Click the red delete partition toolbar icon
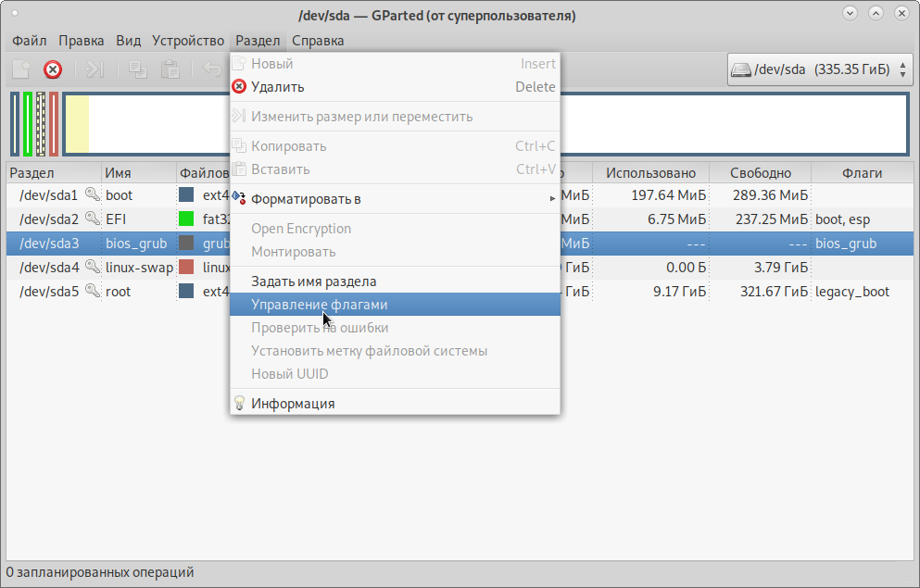The image size is (920, 588). tap(53, 69)
